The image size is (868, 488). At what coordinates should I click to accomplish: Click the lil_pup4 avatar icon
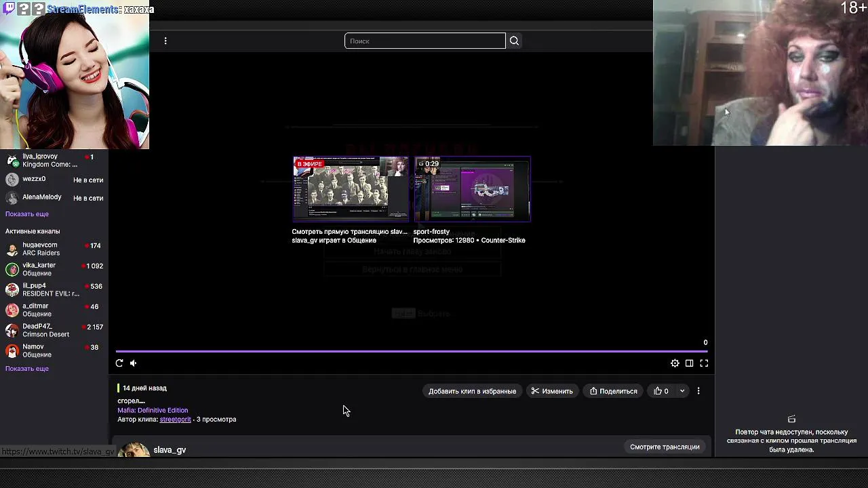pos(12,289)
